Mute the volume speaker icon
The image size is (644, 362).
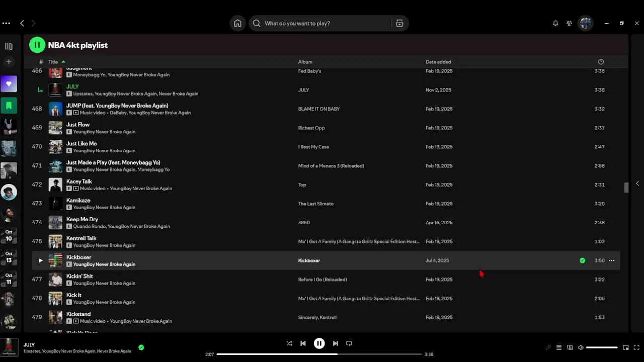click(x=580, y=347)
